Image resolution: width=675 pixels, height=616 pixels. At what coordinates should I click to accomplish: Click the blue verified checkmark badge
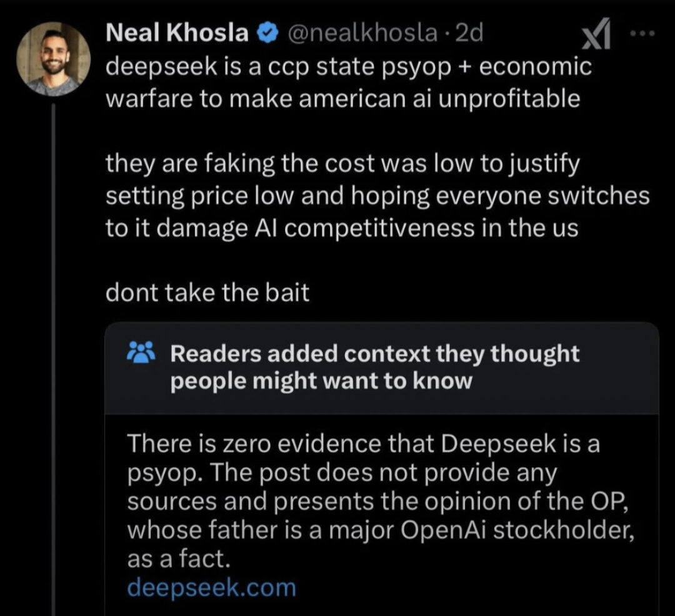coord(269,34)
